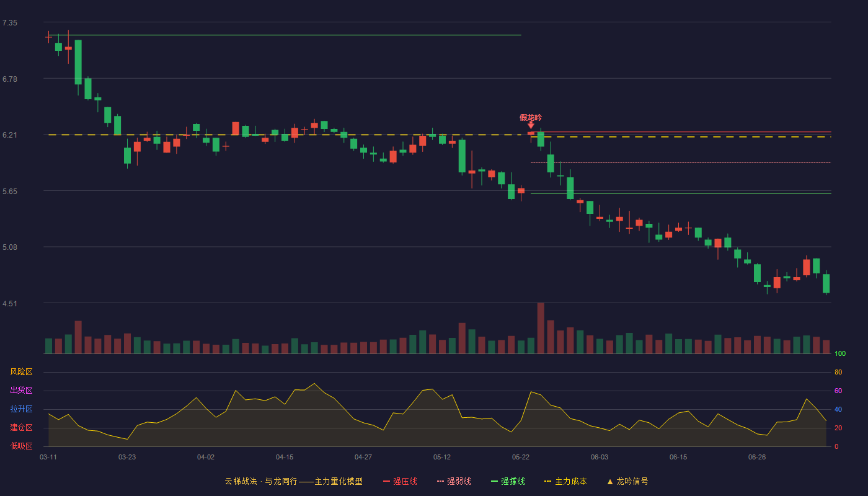Toggle the 主力成本 legend entry
The height and width of the screenshot is (496, 868).
coord(565,481)
